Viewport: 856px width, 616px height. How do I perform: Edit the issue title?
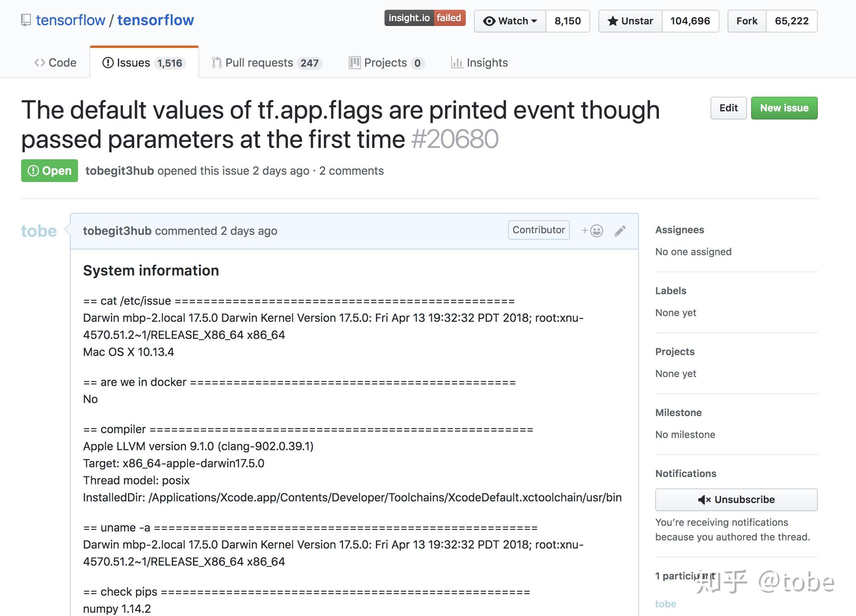click(728, 108)
